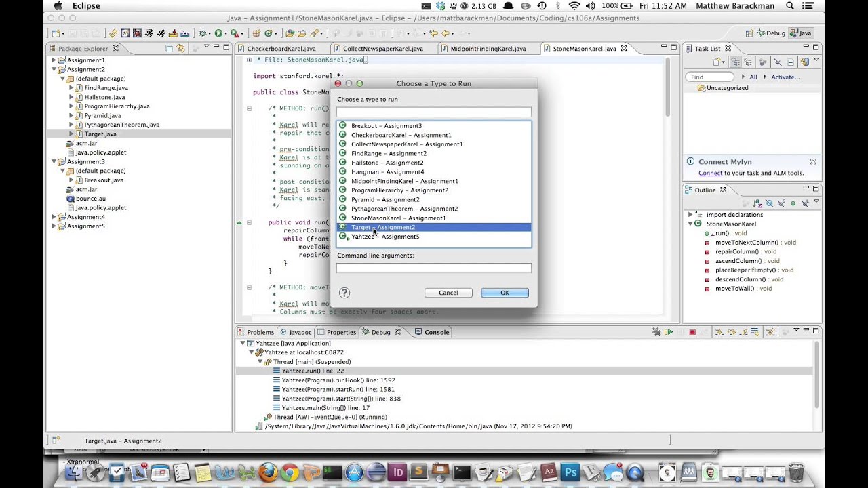Open the Console tab

pyautogui.click(x=432, y=332)
